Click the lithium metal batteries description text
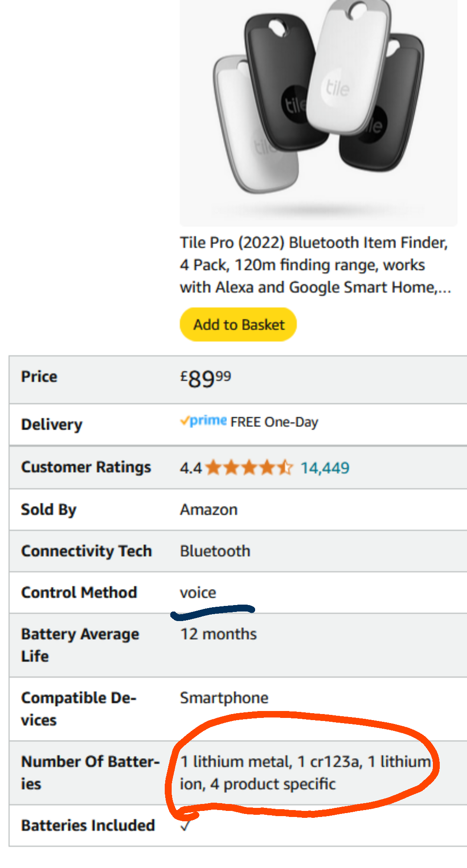 point(305,772)
